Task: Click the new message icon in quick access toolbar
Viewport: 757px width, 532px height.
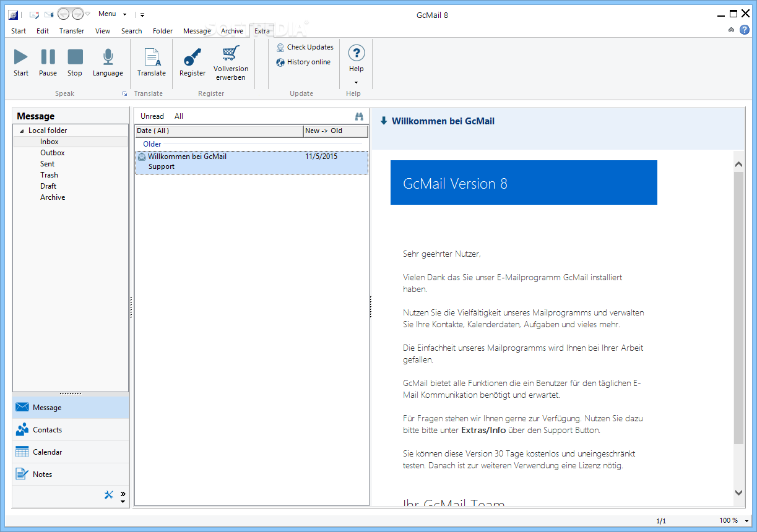Action: click(x=34, y=14)
